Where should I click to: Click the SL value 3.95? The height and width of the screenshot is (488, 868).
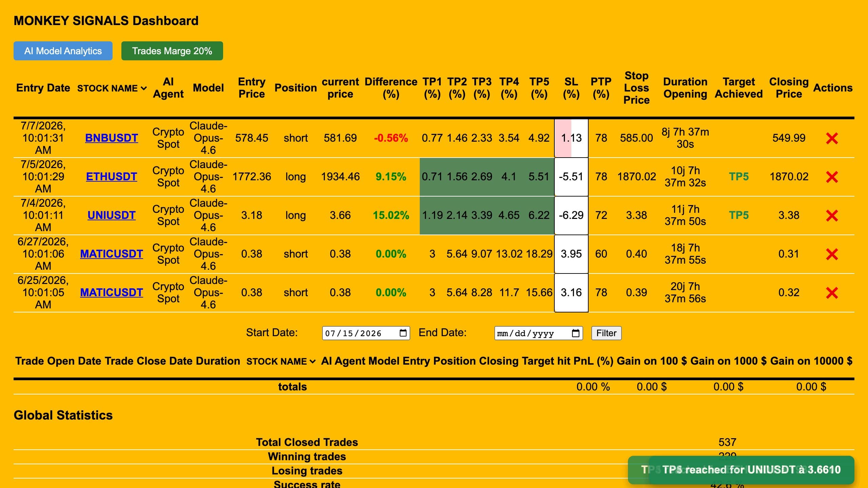571,254
